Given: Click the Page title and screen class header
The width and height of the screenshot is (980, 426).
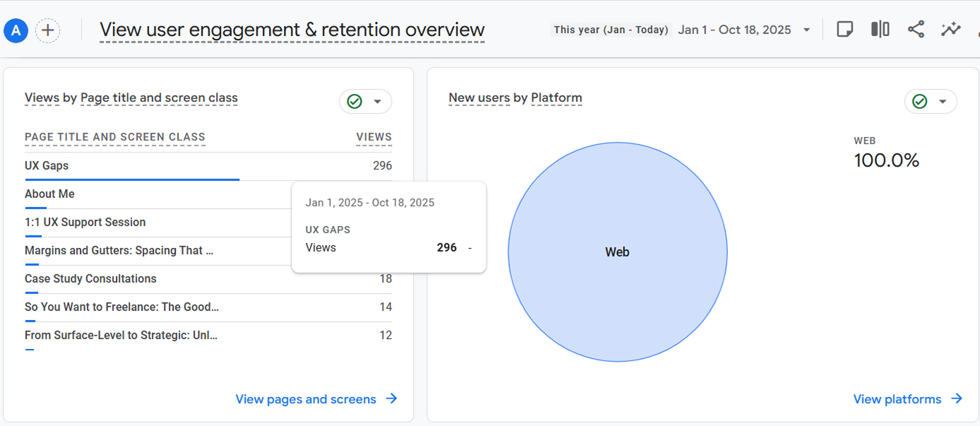Looking at the screenshot, I should coord(115,137).
